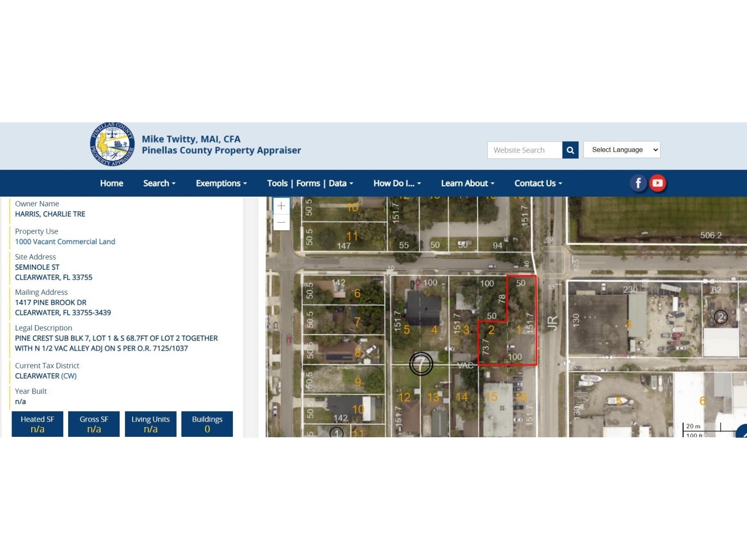This screenshot has width=747, height=560.
Task: Click the circled 2 marker on the right parcel
Action: (721, 317)
